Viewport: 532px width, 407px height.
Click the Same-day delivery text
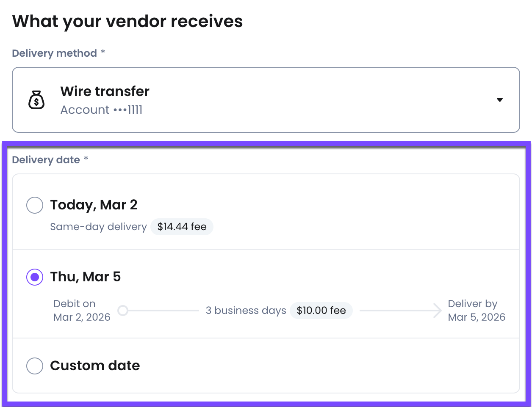[98, 227]
